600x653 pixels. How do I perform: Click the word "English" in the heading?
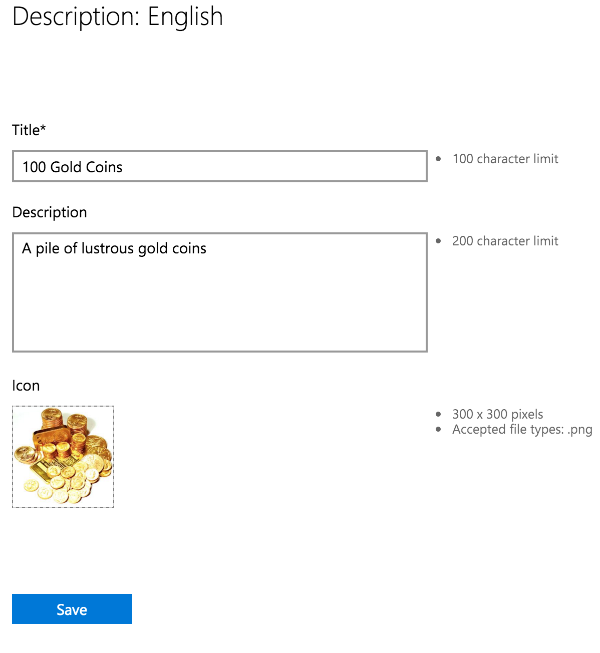click(x=185, y=17)
